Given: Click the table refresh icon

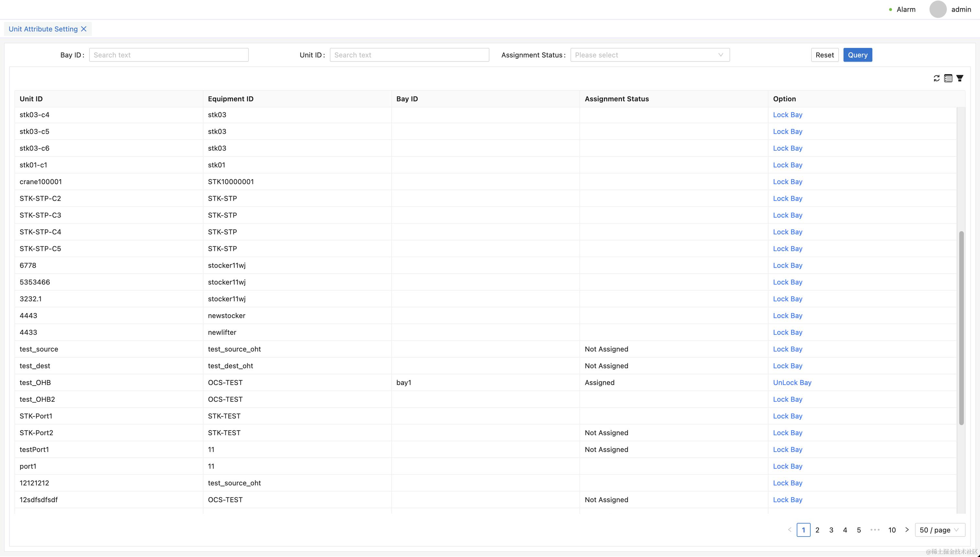Looking at the screenshot, I should coord(936,78).
